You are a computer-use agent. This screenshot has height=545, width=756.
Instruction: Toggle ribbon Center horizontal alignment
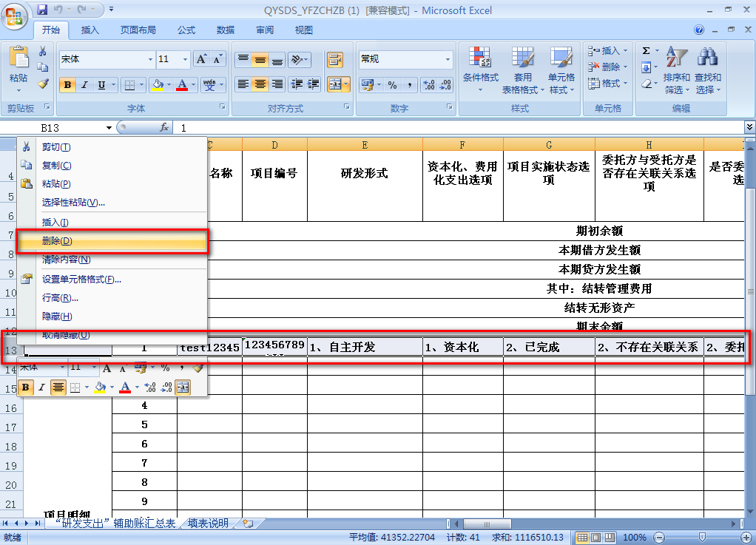click(260, 85)
